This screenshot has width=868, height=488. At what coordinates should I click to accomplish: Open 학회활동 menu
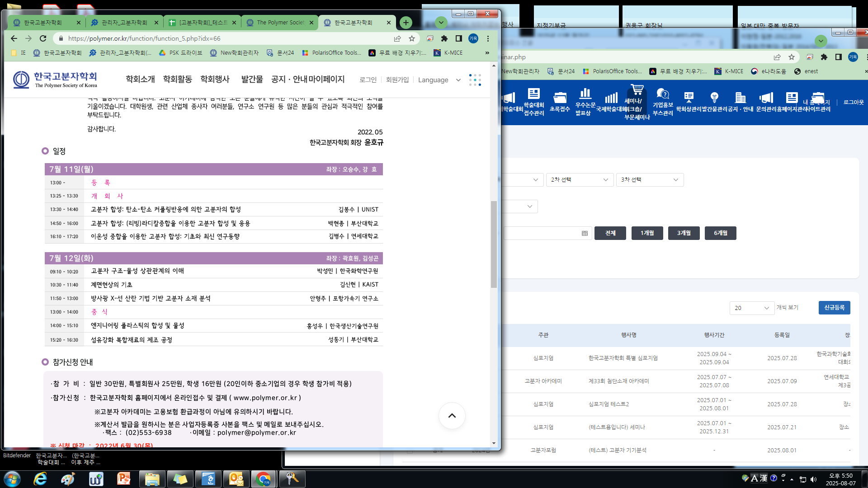point(178,80)
